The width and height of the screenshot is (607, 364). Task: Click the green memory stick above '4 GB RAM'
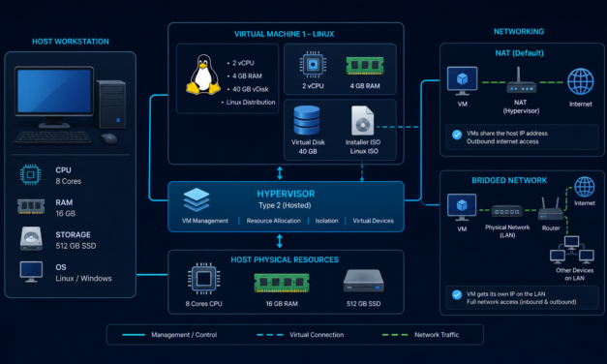tap(365, 66)
